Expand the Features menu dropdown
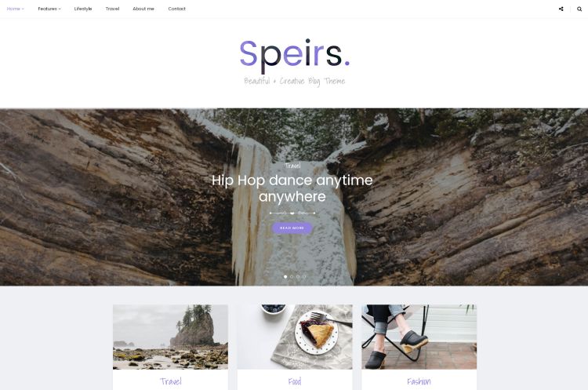588x390 pixels. click(x=49, y=9)
